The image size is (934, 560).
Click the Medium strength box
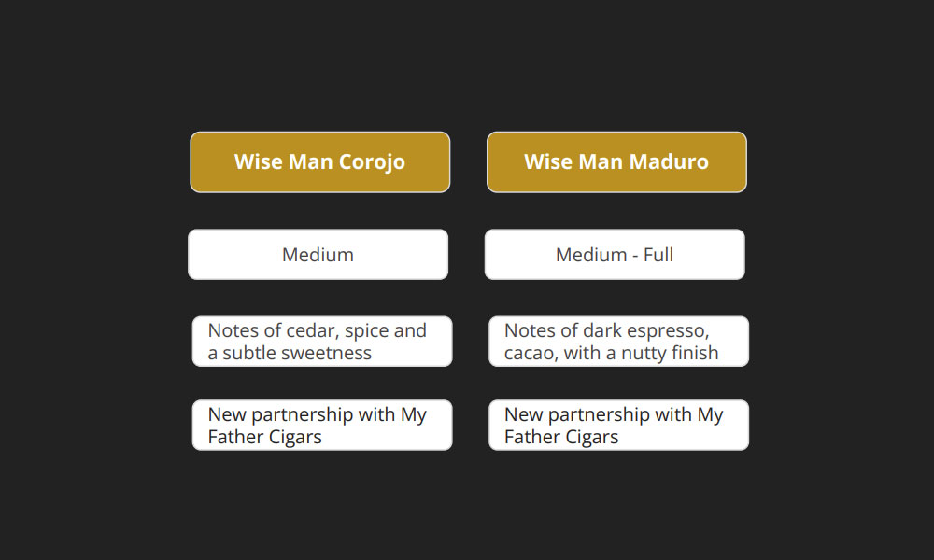point(318,254)
